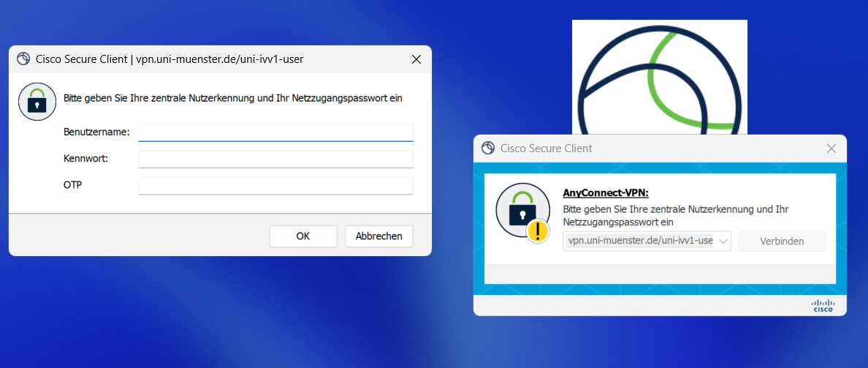Click the Cisco Secure Client main window title icon
This screenshot has width=868, height=368.
[488, 149]
